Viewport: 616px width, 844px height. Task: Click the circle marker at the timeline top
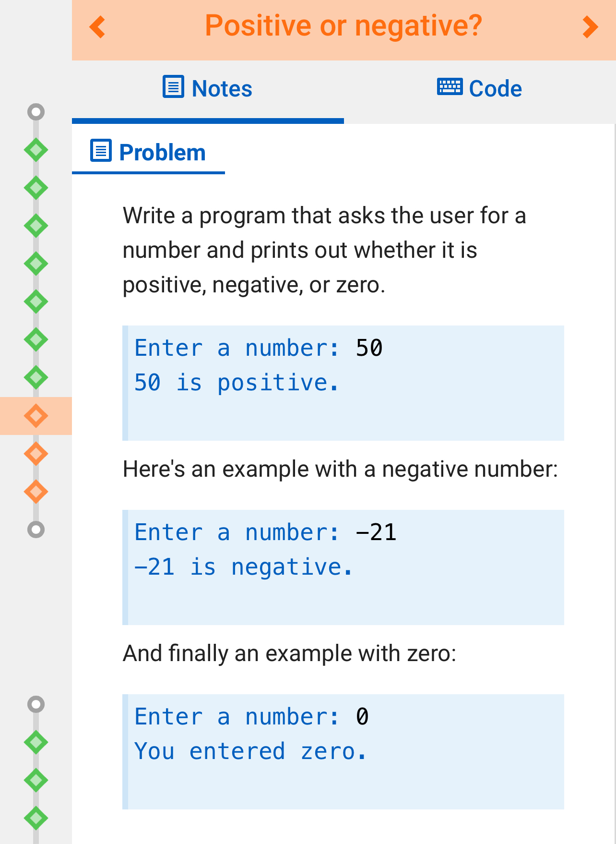[36, 110]
